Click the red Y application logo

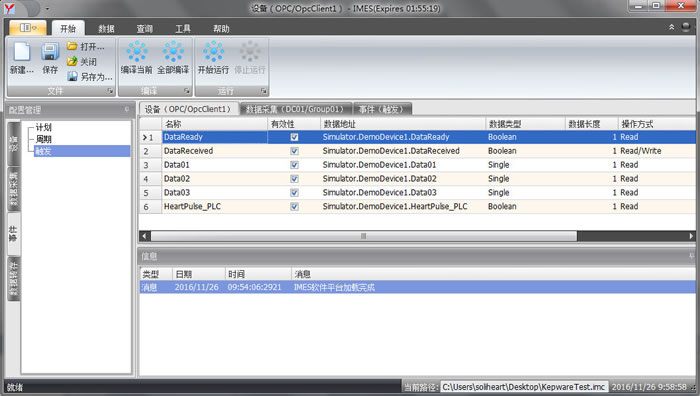pyautogui.click(x=9, y=8)
